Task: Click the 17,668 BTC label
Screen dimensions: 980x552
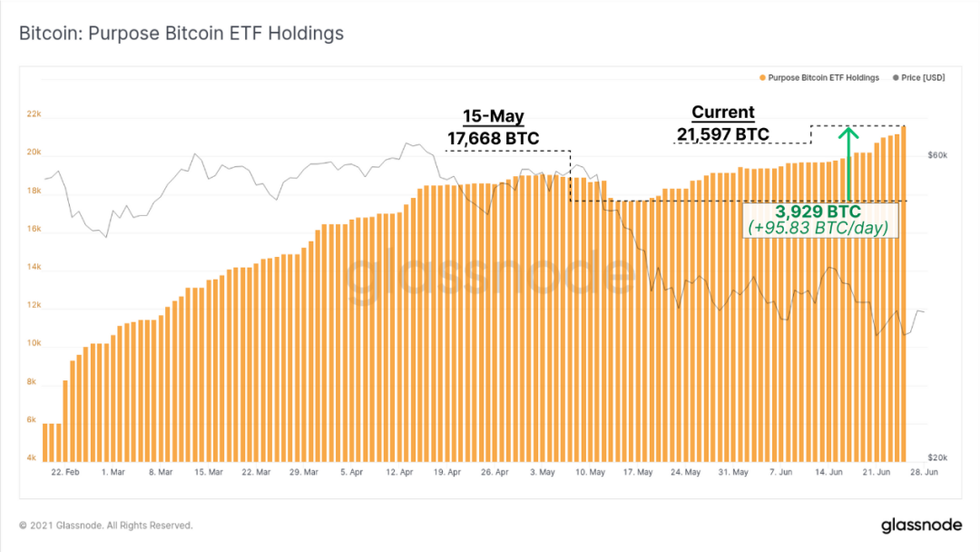Action: [493, 138]
